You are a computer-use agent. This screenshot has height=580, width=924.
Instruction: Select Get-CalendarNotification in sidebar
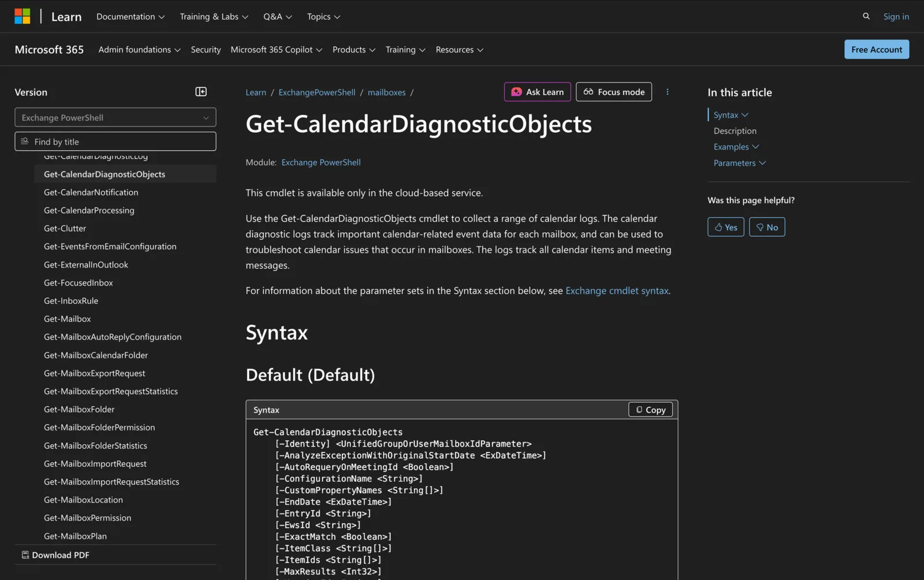(91, 192)
